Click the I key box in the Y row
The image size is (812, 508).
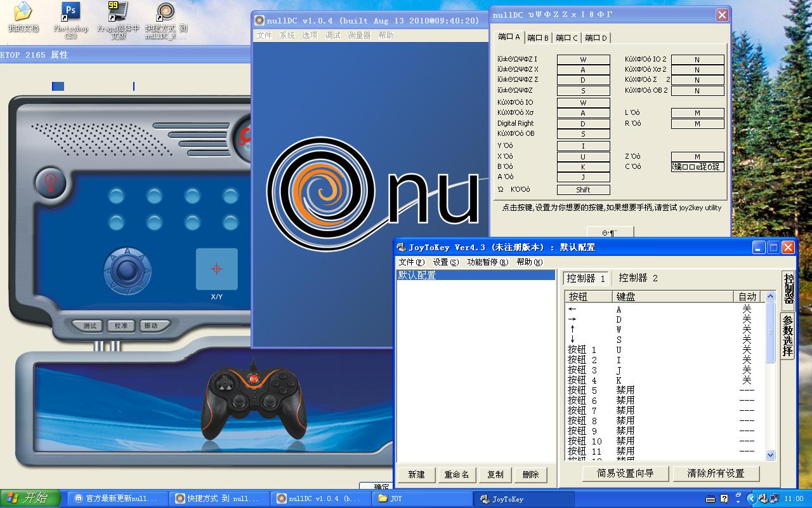pos(583,146)
